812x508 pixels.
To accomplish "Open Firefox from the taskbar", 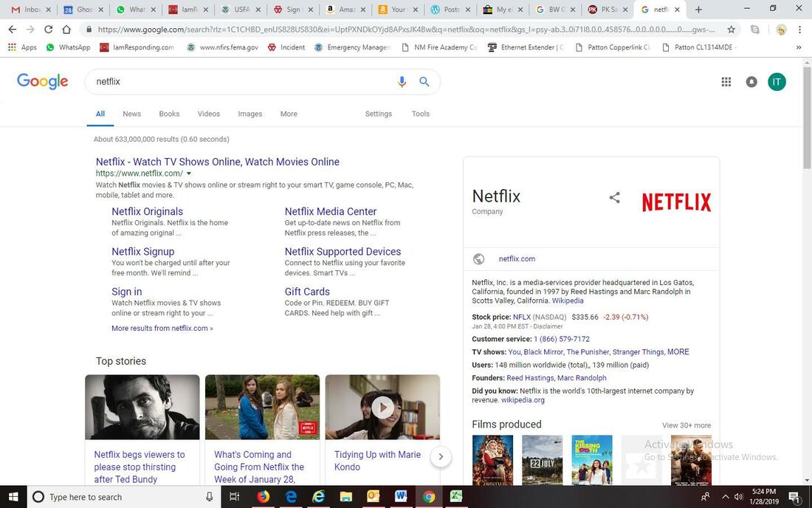I will [x=264, y=497].
